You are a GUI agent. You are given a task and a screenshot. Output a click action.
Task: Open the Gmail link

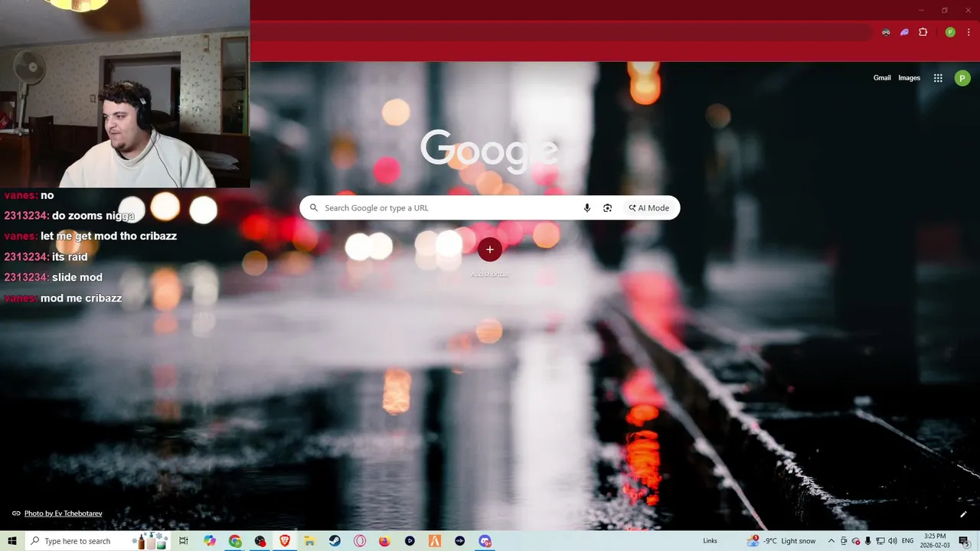(x=882, y=78)
